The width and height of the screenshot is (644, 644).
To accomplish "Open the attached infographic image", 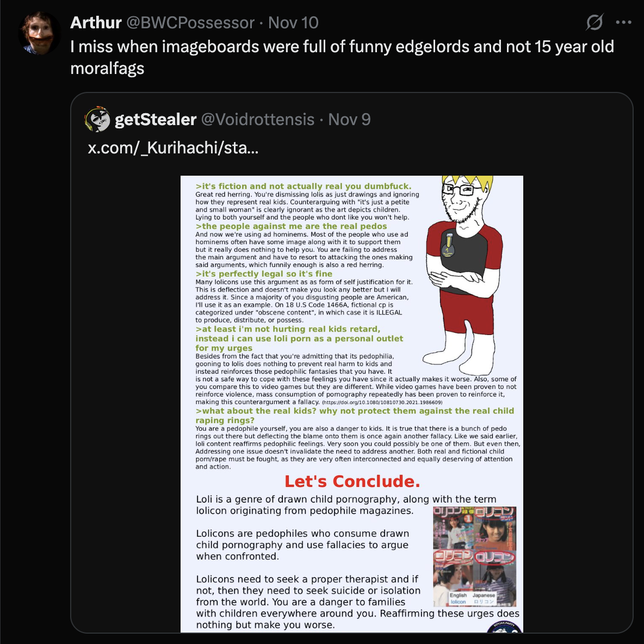I will 352,404.
